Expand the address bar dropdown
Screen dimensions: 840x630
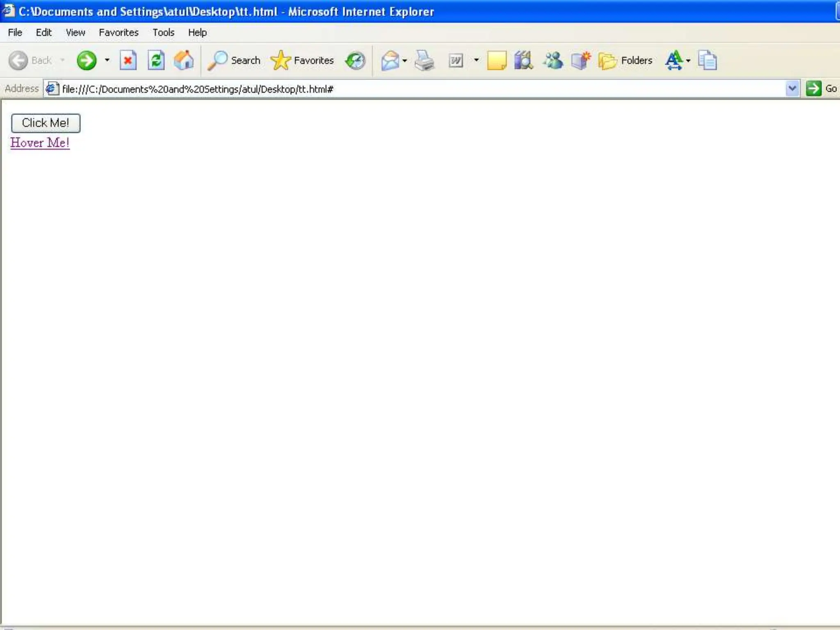[x=792, y=89]
